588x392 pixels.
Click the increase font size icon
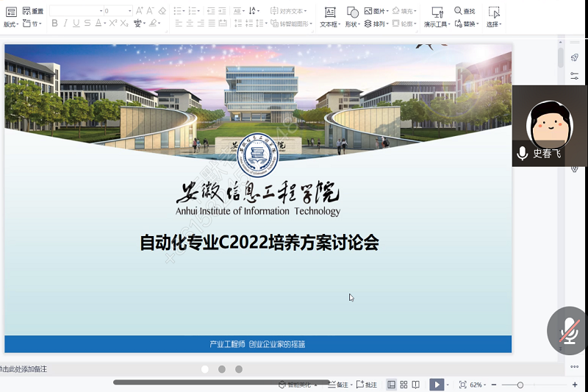coord(140,11)
